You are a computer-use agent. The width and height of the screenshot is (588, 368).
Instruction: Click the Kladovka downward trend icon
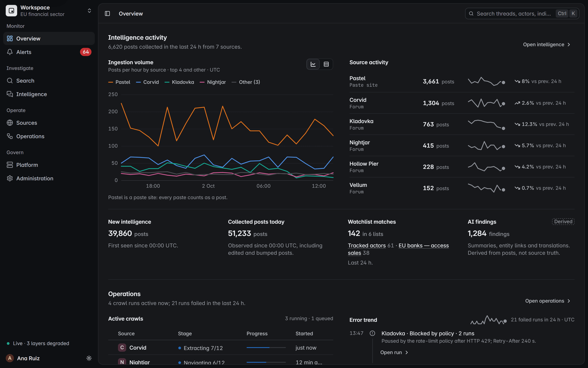pos(517,124)
